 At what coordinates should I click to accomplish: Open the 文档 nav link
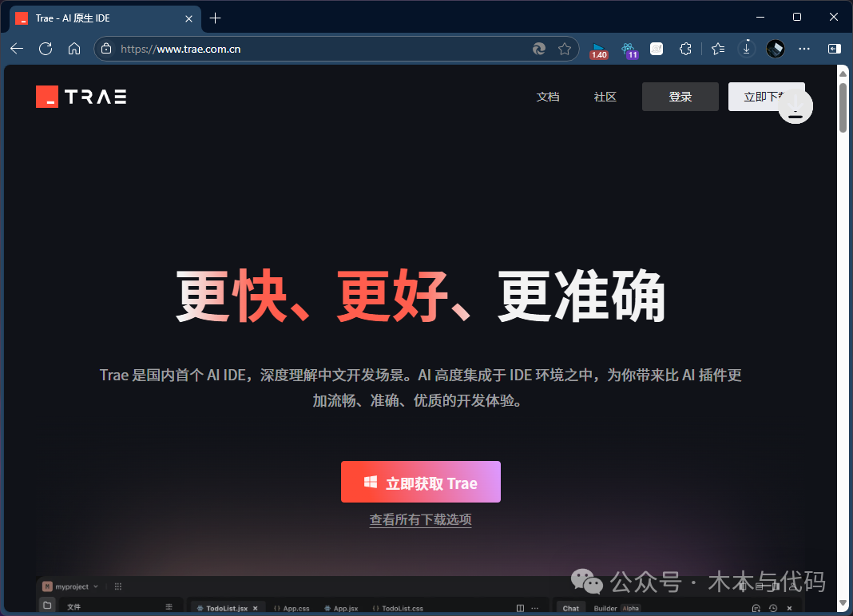point(548,97)
